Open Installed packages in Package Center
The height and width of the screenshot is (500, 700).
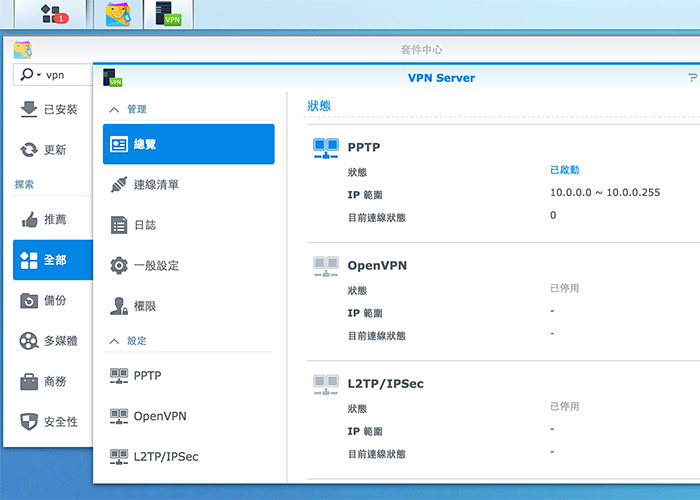coord(53,109)
